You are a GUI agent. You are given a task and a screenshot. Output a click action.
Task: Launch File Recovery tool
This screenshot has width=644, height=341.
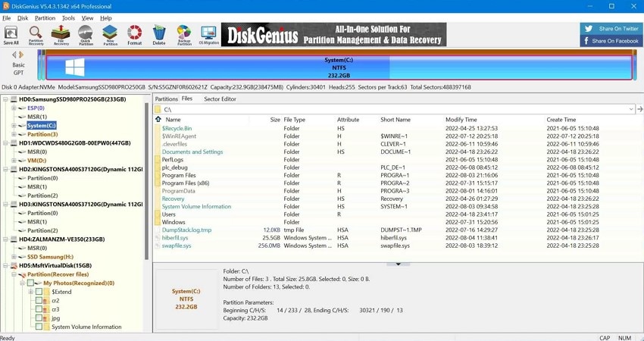click(x=61, y=36)
